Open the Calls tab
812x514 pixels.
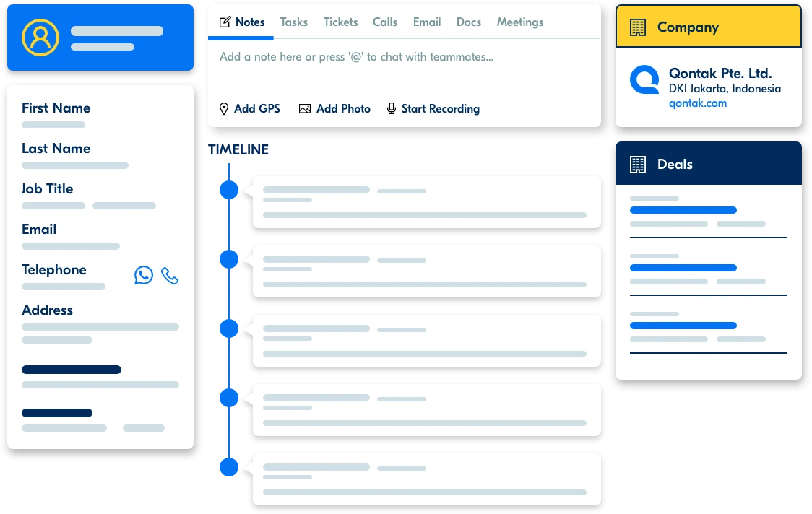385,22
